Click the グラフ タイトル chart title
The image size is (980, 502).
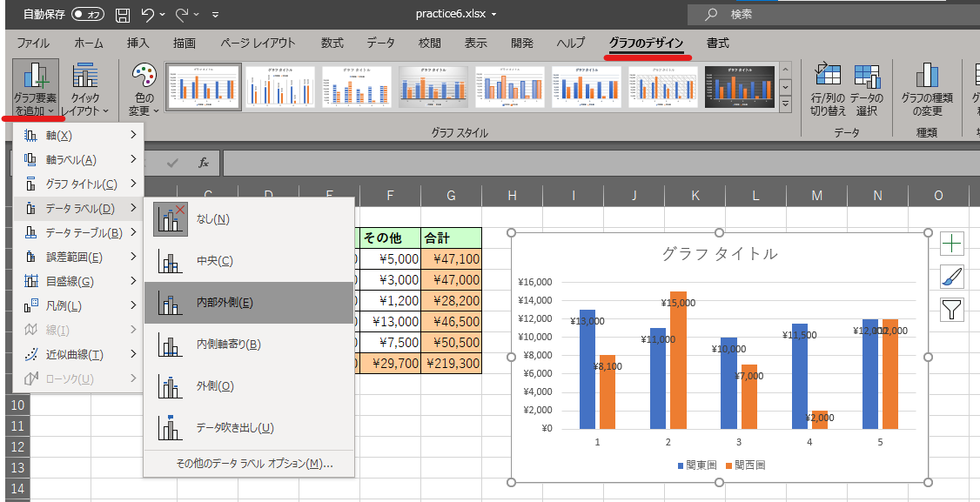tap(720, 253)
